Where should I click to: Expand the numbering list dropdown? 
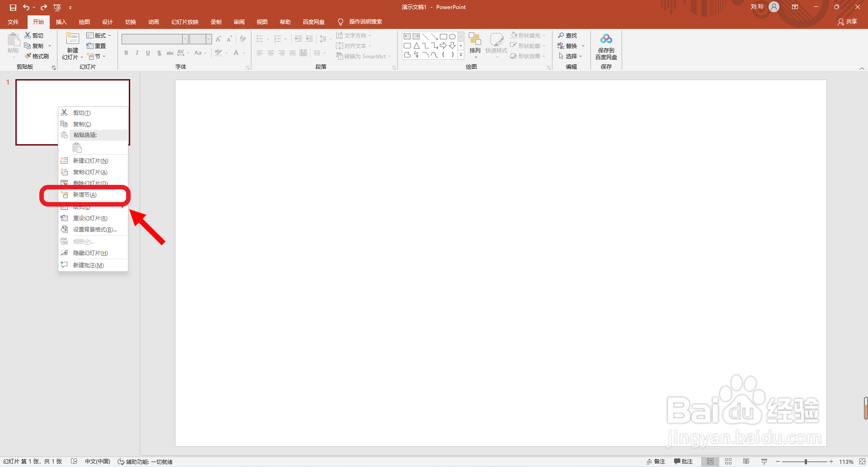286,39
